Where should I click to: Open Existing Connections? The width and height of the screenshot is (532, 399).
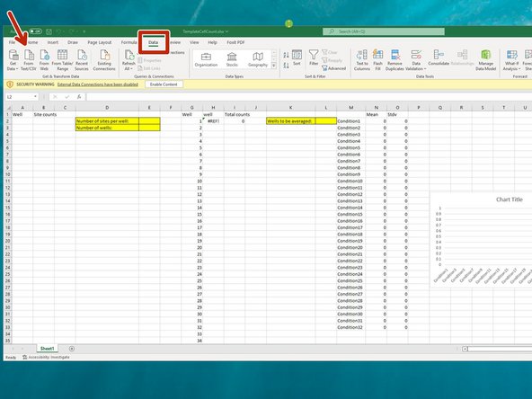point(104,59)
